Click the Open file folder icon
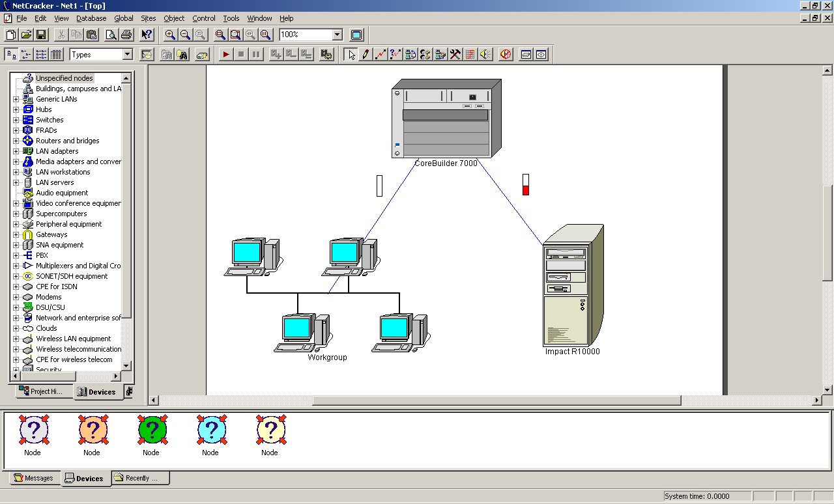The height and width of the screenshot is (504, 834). coord(26,35)
